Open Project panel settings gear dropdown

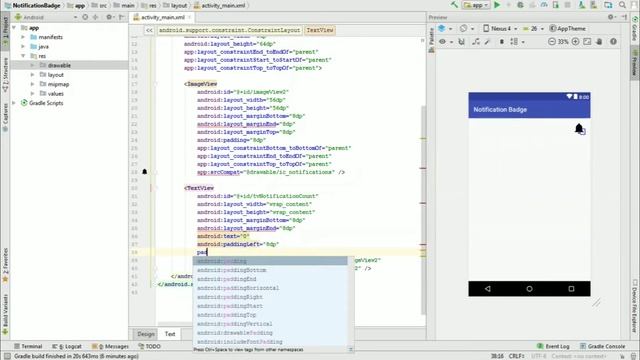[x=110, y=17]
